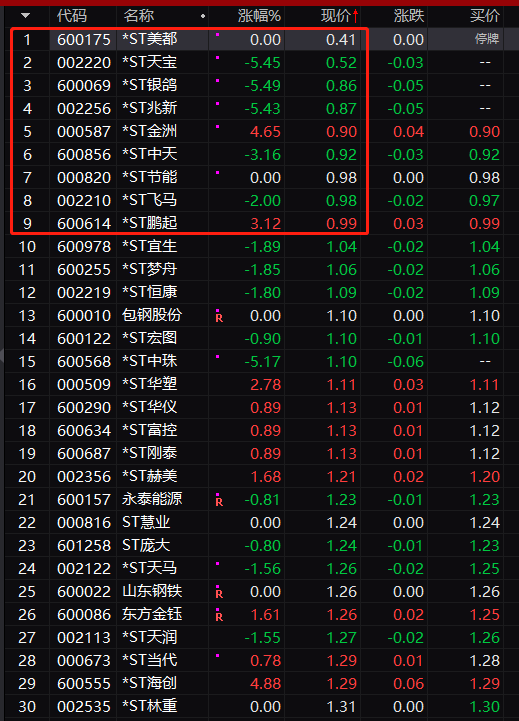Select stock name *ST飞马
Image resolution: width=519 pixels, height=721 pixels.
click(149, 200)
